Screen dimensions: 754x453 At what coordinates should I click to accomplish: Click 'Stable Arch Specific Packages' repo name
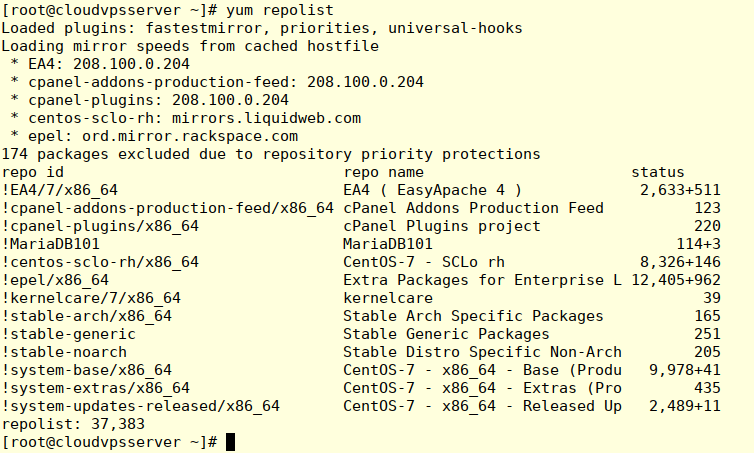473,316
